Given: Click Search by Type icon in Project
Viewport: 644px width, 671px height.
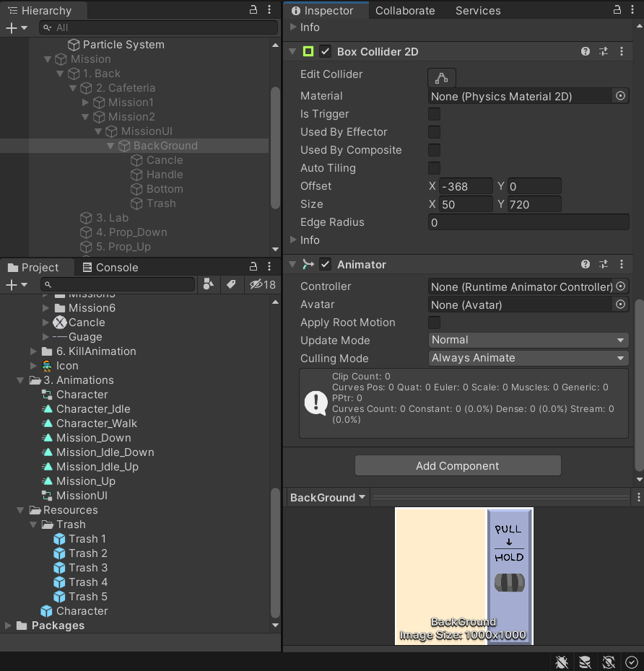Looking at the screenshot, I should click(209, 284).
